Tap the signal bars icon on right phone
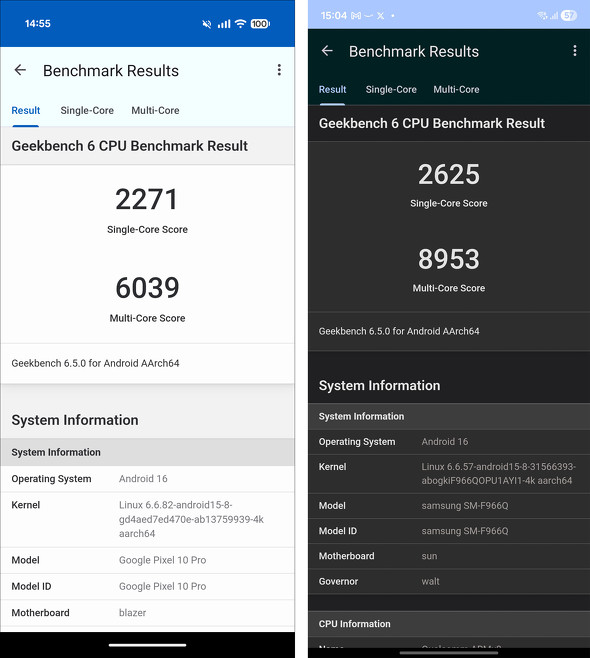 click(554, 16)
